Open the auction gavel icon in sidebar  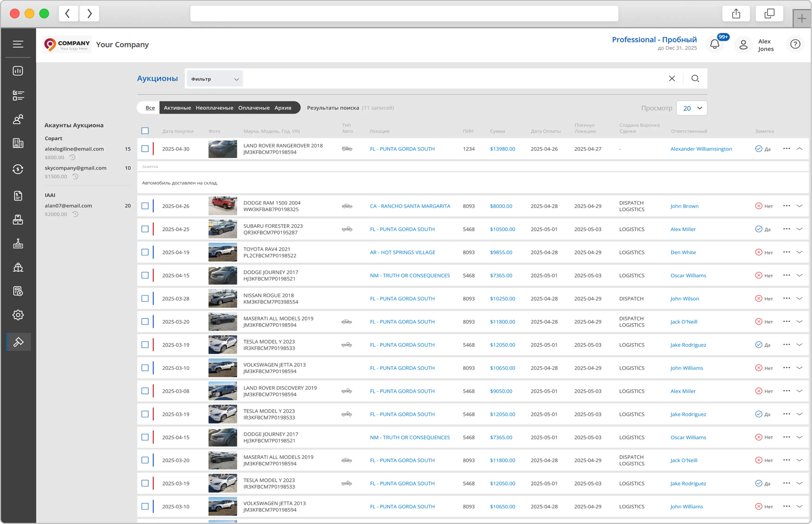point(19,342)
